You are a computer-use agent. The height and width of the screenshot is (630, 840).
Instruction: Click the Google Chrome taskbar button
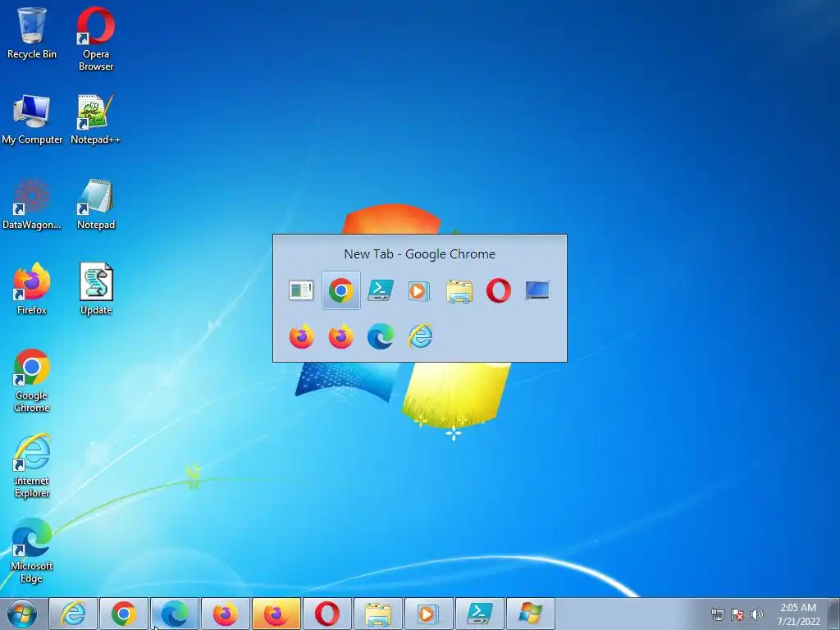click(x=124, y=614)
